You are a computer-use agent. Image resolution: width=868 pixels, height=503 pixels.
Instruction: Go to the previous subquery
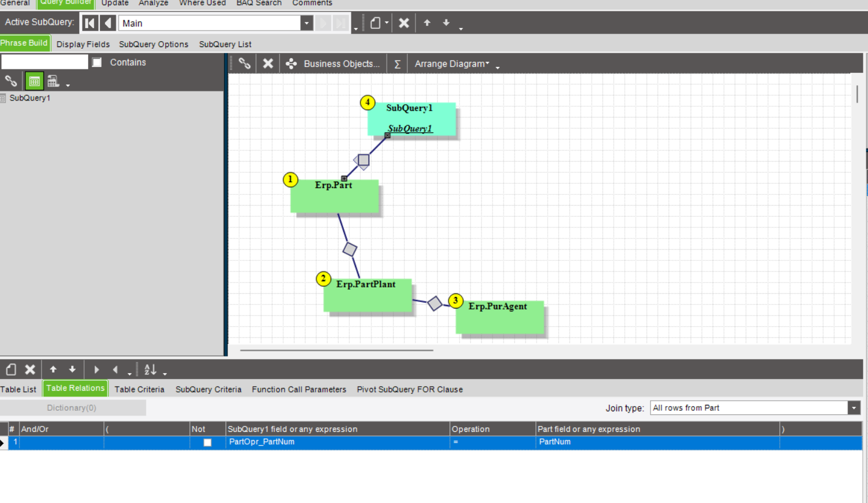click(x=108, y=23)
